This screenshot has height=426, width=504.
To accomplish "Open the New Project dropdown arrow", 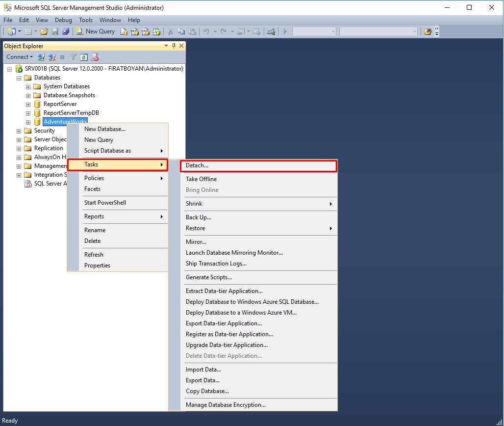I will click(20, 31).
